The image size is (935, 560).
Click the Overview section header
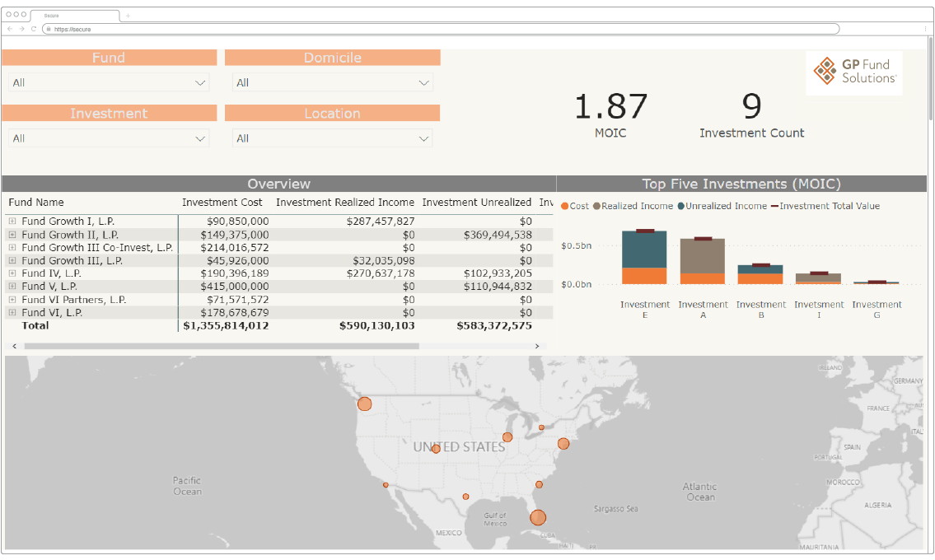pos(278,184)
